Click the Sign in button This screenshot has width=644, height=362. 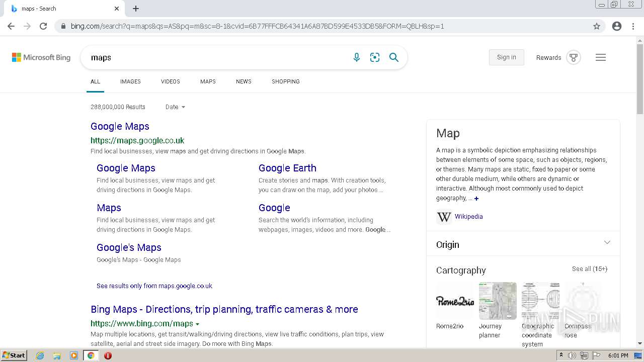pos(507,57)
